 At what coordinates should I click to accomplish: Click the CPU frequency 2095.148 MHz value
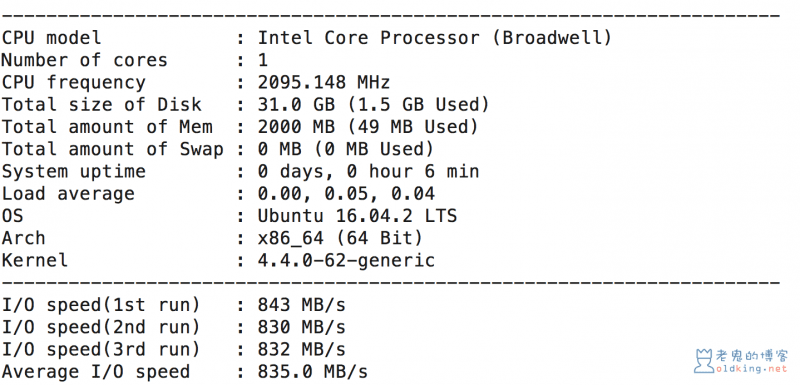[324, 83]
